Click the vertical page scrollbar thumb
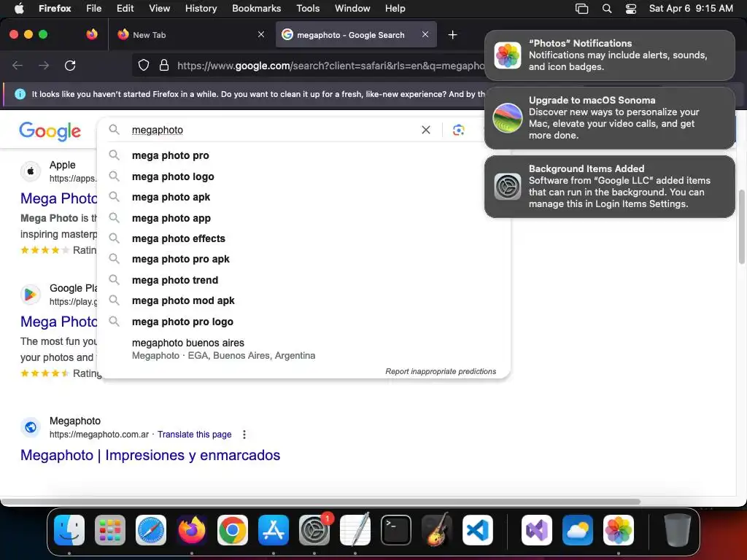This screenshot has height=560, width=747. (741, 227)
